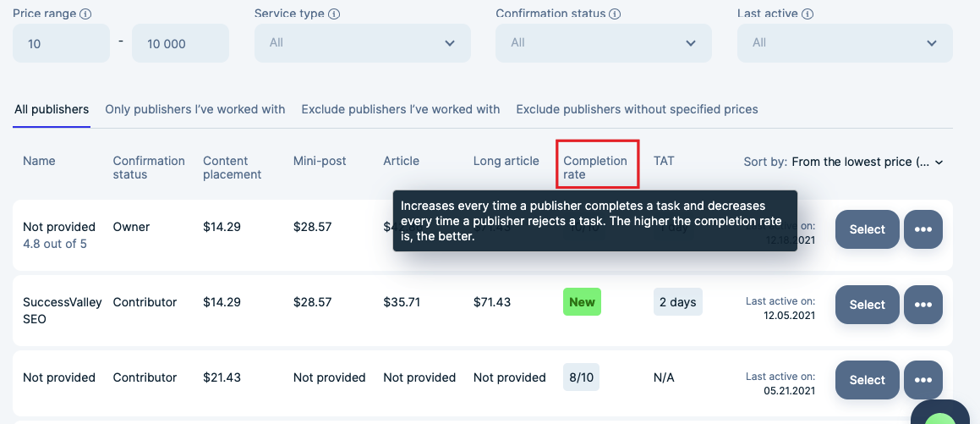Open the green chat widget bubble

pos(940,414)
